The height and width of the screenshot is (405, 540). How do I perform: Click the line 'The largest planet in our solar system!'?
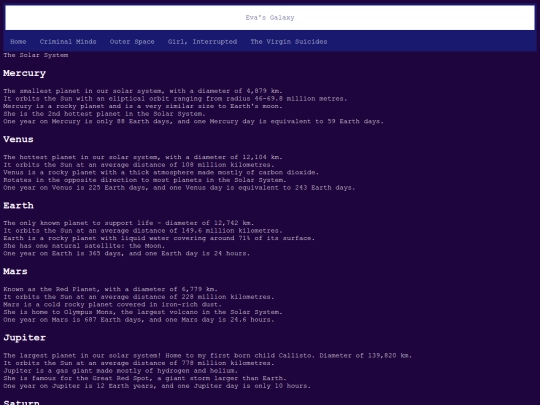tap(208, 355)
